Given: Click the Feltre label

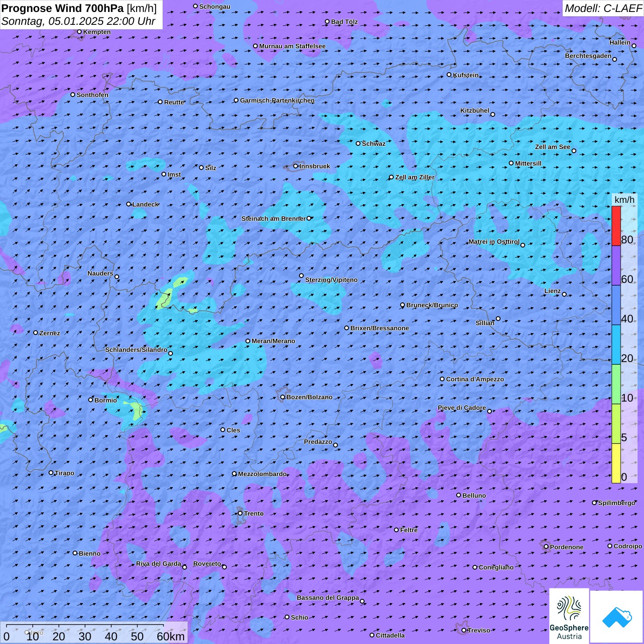Looking at the screenshot, I should click(x=408, y=530).
